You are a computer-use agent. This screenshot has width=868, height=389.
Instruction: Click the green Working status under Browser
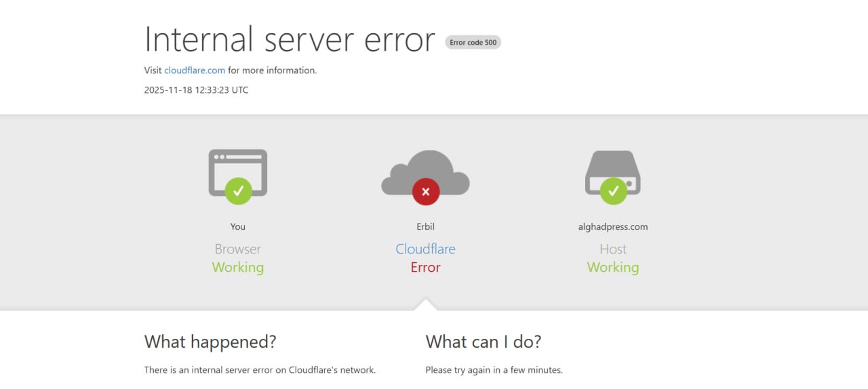click(x=237, y=267)
